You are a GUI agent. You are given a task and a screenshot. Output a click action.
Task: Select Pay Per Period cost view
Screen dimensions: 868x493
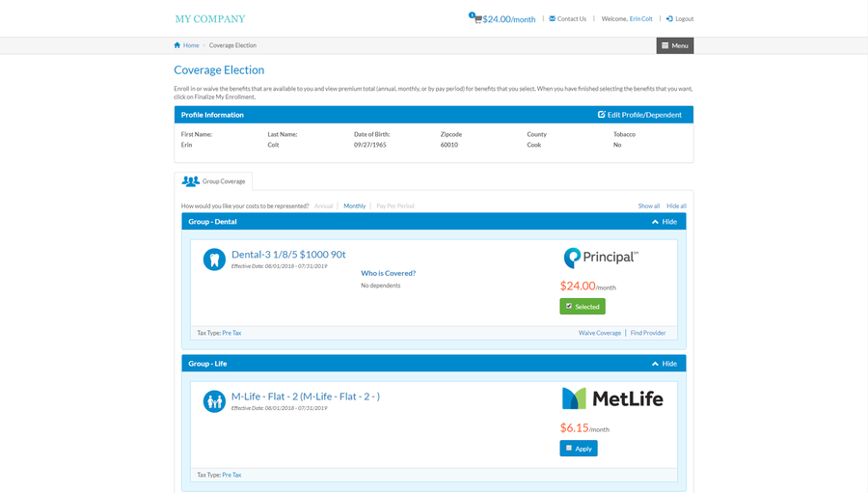click(x=395, y=206)
